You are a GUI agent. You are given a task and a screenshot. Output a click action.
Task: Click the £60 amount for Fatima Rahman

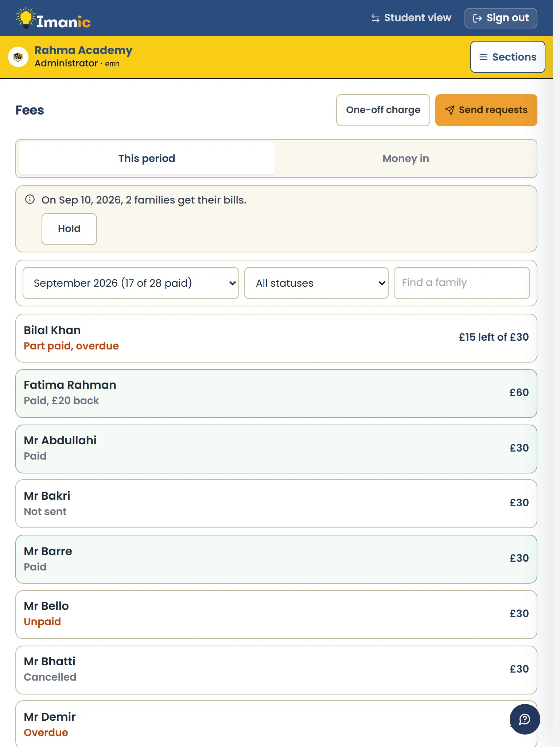(519, 393)
